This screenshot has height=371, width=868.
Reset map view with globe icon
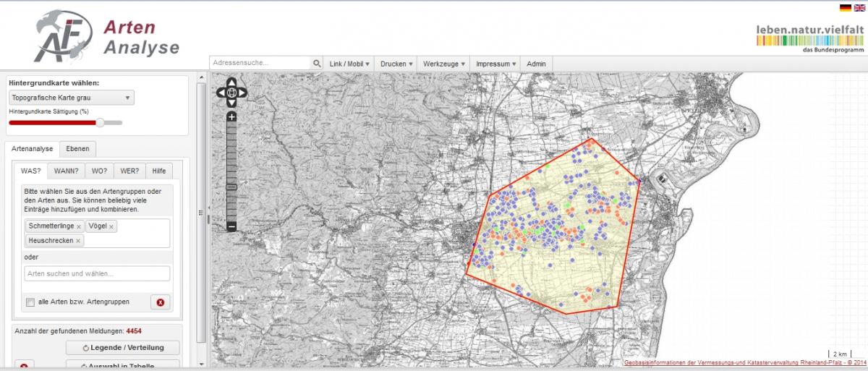[x=231, y=93]
